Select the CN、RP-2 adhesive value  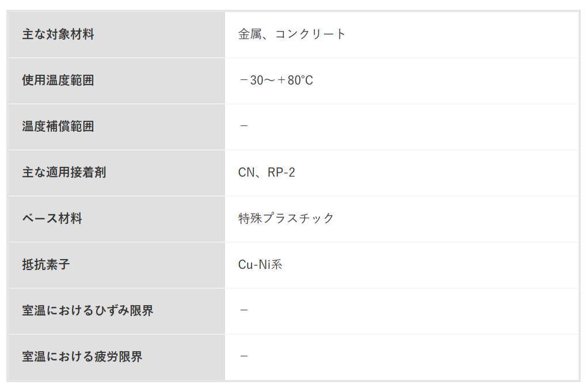(x=267, y=172)
